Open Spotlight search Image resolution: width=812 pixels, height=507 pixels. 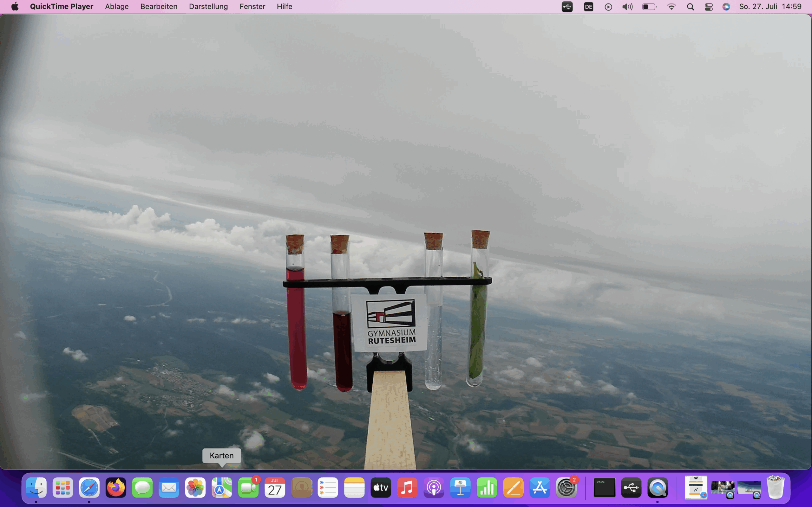coord(690,7)
